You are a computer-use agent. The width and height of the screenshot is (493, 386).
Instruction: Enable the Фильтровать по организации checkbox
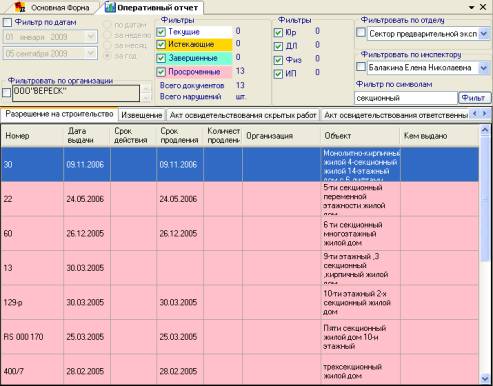[6, 92]
